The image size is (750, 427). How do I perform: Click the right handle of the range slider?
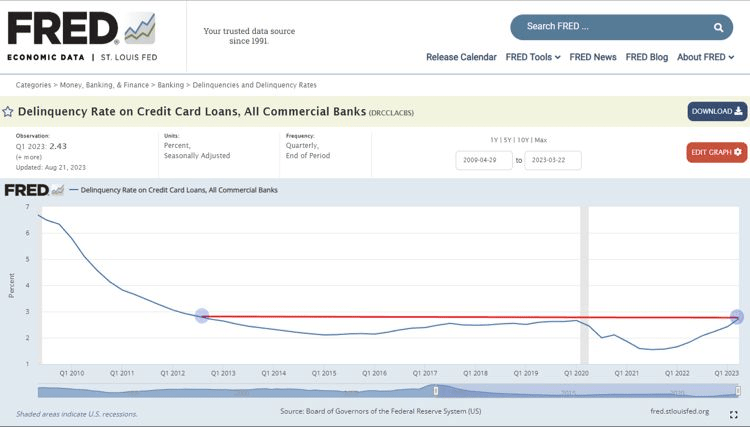[x=739, y=390]
